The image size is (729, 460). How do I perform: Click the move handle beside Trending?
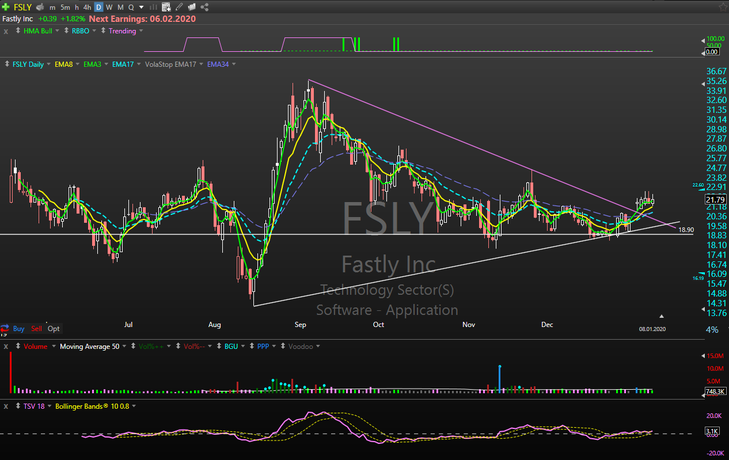tap(103, 31)
